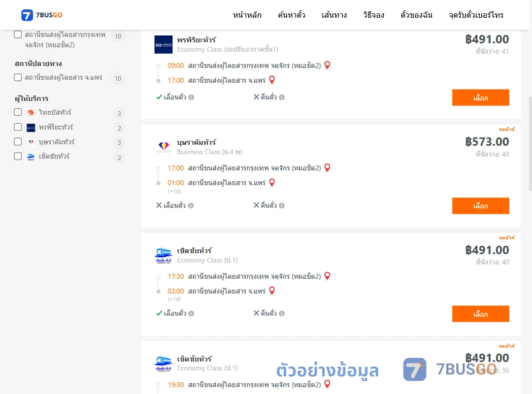
Task: Click the 7BUSGO logo
Action: point(41,15)
